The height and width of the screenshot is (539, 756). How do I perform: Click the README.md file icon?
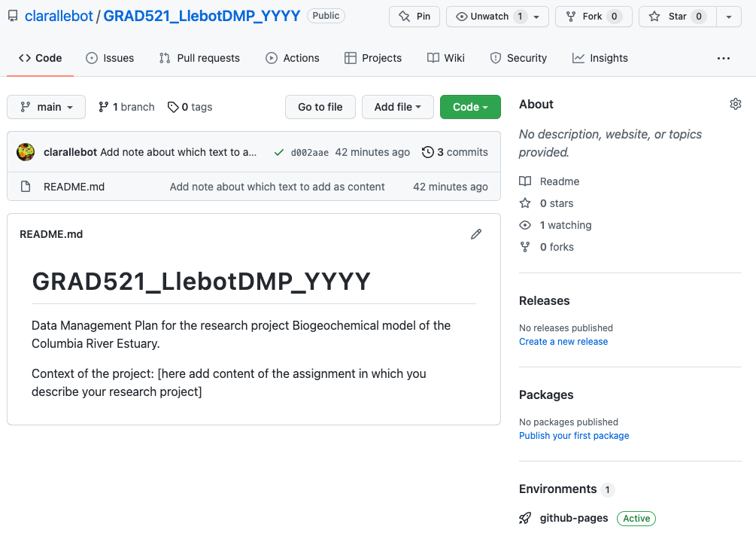[26, 187]
